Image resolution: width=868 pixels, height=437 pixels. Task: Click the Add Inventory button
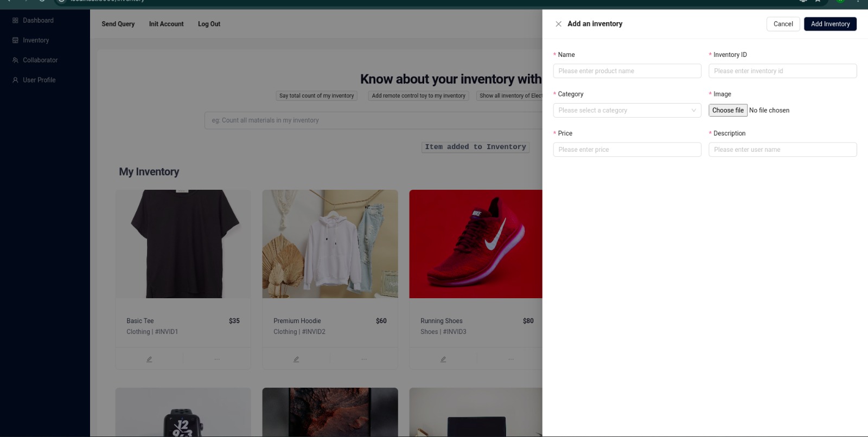(x=830, y=24)
